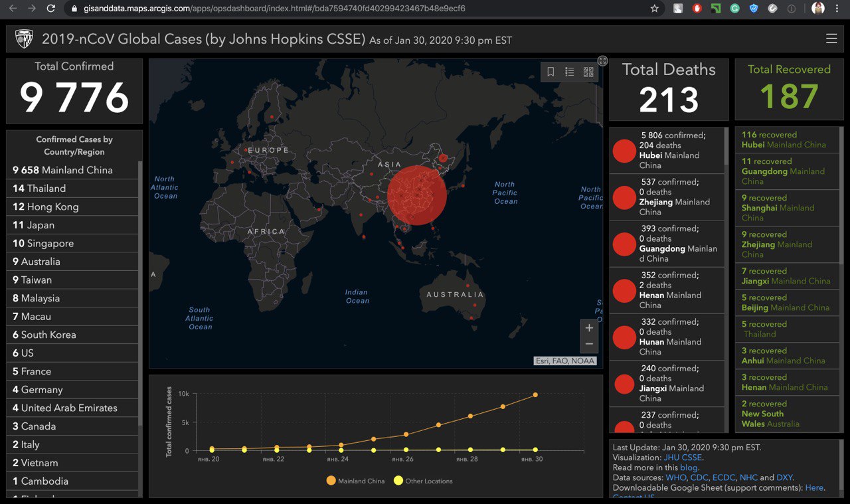Open the Google Sheet 'Here' link

pyautogui.click(x=814, y=487)
